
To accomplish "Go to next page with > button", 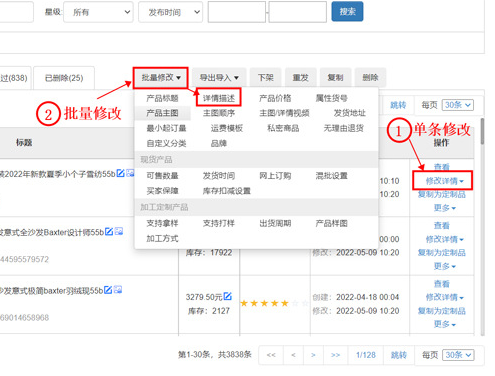I will [x=313, y=355].
